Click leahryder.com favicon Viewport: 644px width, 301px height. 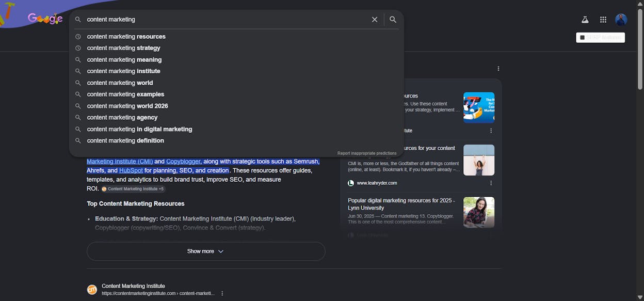(351, 183)
